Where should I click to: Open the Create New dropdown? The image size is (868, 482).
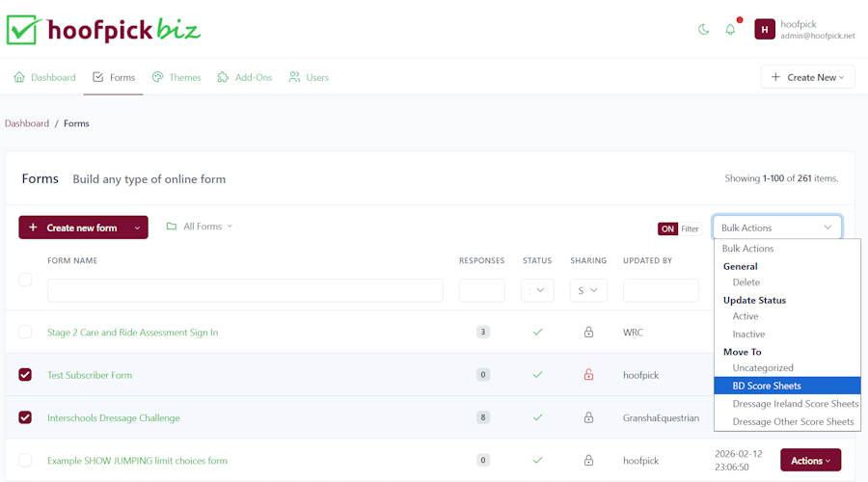(807, 77)
